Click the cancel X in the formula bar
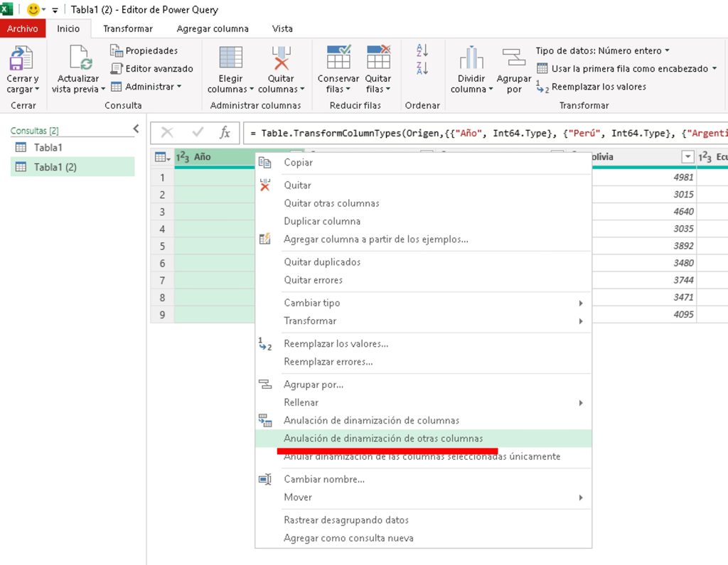This screenshot has width=728, height=565. point(166,133)
